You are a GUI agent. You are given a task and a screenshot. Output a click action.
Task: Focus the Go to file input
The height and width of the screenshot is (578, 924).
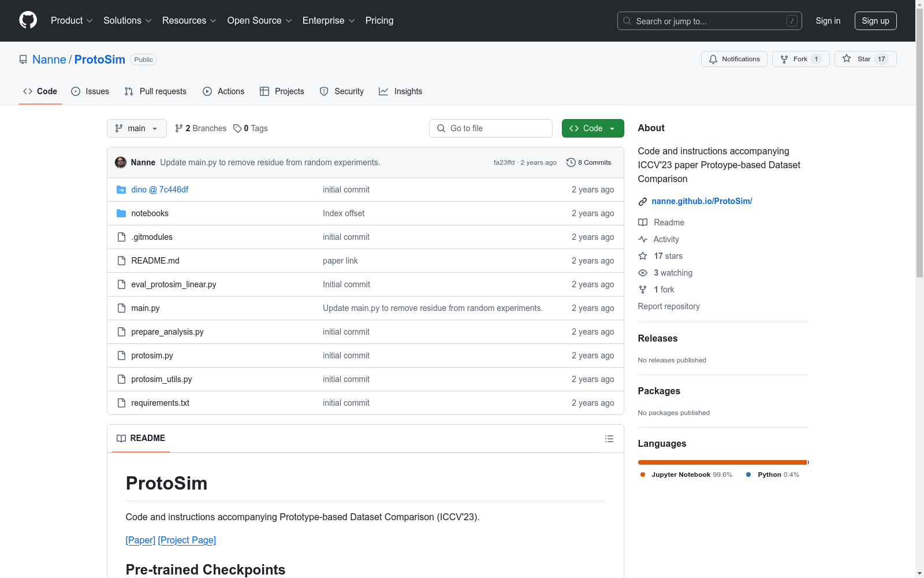[491, 128]
